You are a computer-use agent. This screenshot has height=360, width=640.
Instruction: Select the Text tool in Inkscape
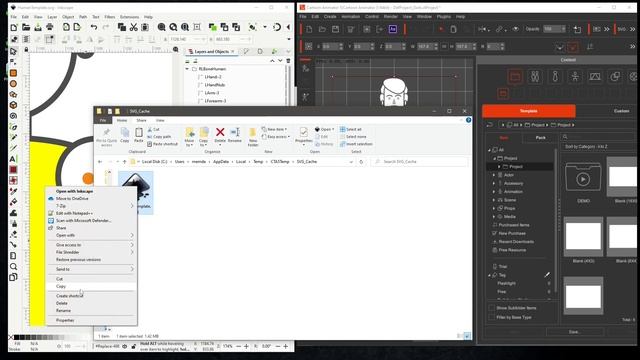pos(13,159)
